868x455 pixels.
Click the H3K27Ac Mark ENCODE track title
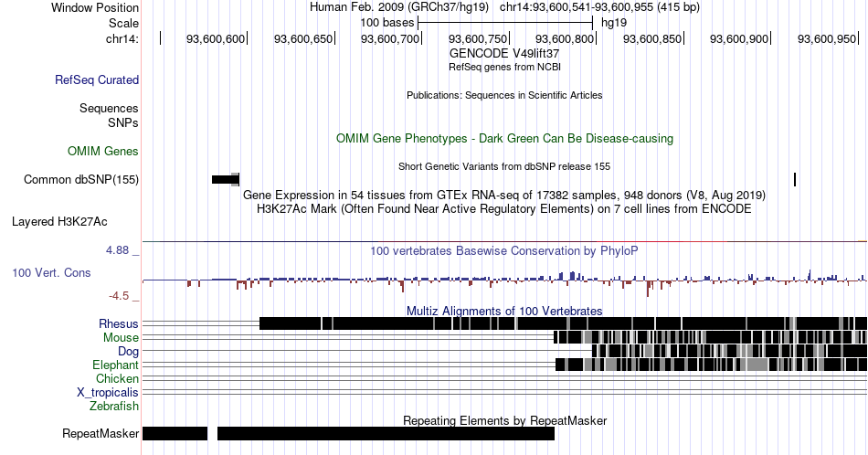click(x=504, y=208)
